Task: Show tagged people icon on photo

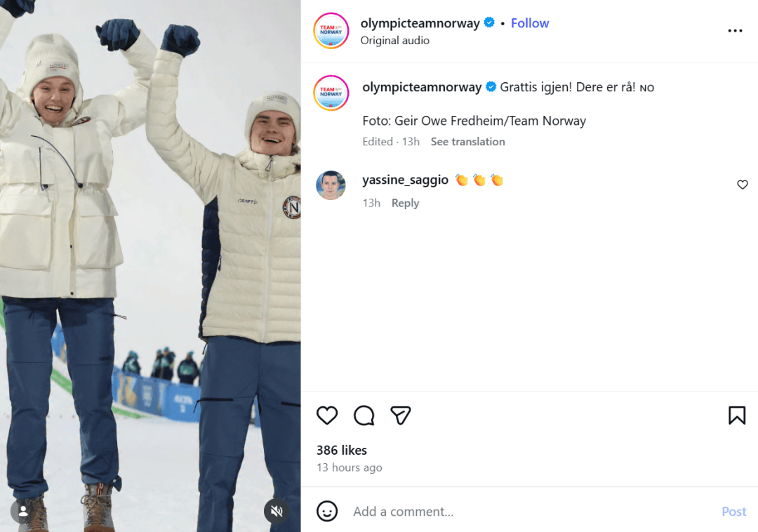Action: pos(22,511)
